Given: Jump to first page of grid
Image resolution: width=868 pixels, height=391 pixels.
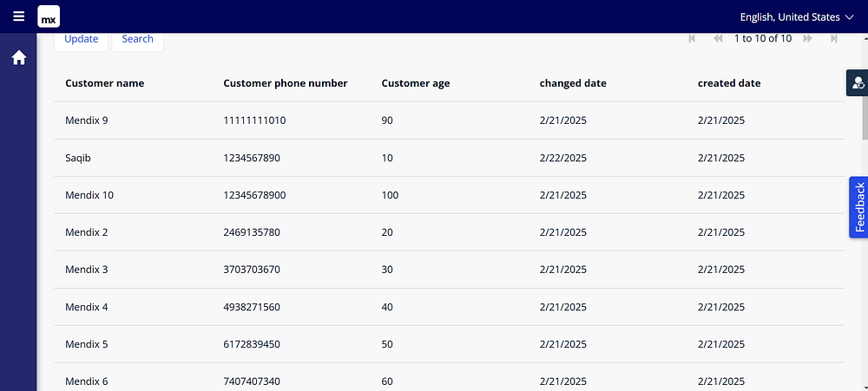Looking at the screenshot, I should (692, 39).
